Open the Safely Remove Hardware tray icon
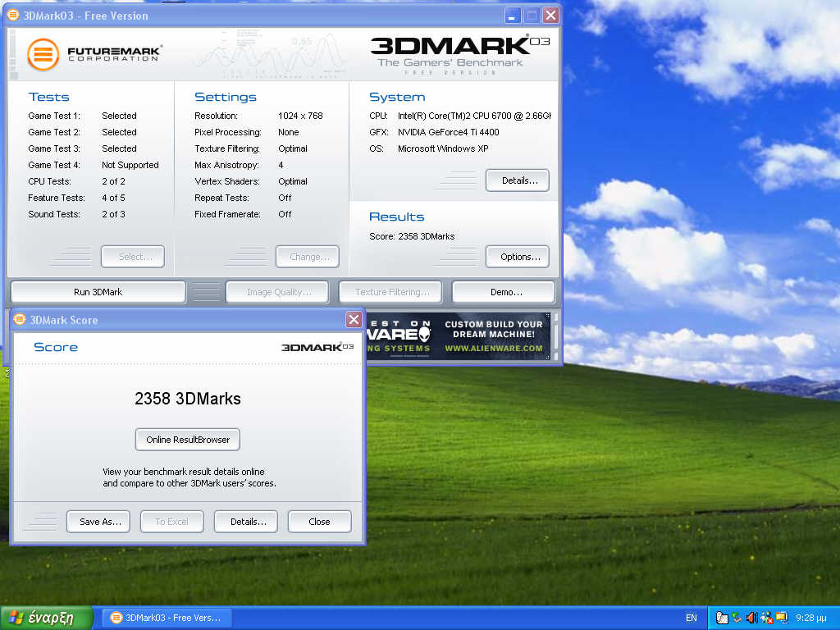840x630 pixels. 737,618
